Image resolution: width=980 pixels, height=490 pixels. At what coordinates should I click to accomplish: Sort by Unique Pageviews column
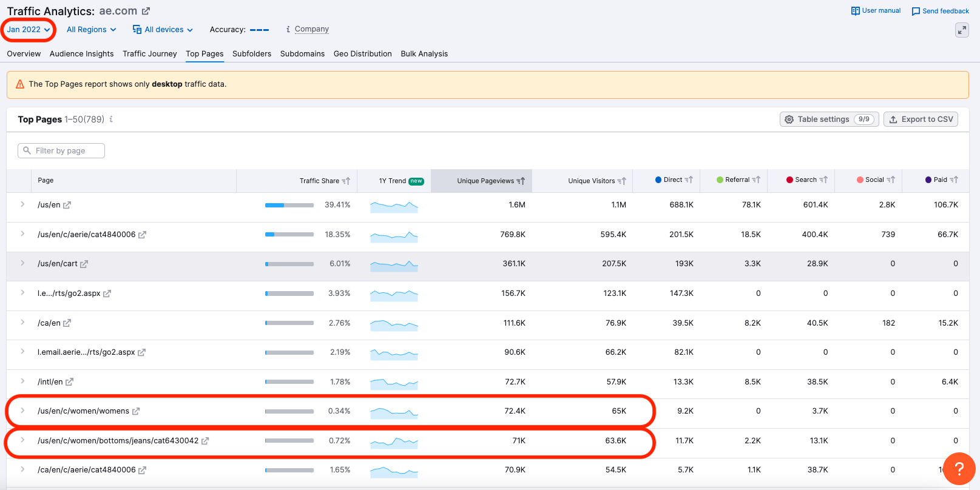tap(491, 181)
